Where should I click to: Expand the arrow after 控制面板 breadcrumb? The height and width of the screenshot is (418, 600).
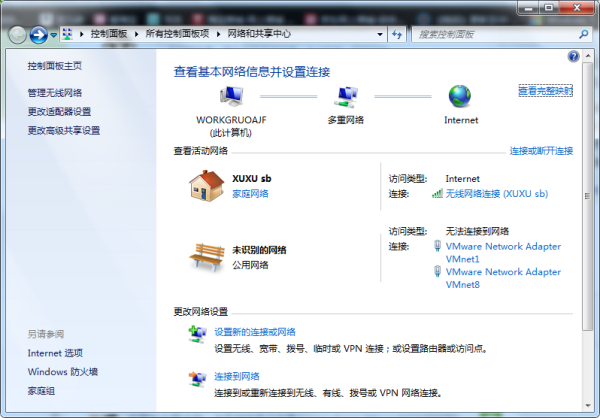pos(136,34)
